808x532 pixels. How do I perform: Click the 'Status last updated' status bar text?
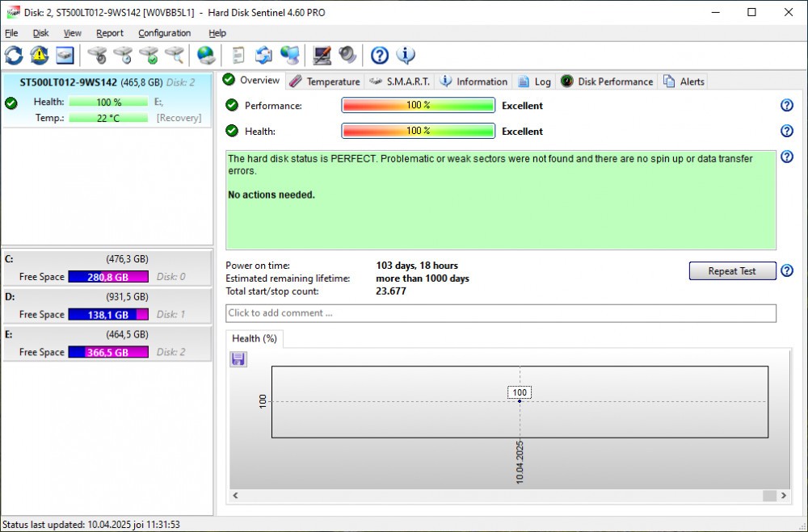click(91, 525)
